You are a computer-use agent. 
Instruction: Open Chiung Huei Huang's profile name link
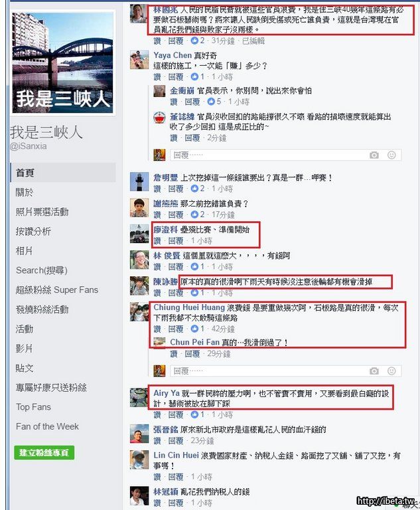pyautogui.click(x=189, y=307)
